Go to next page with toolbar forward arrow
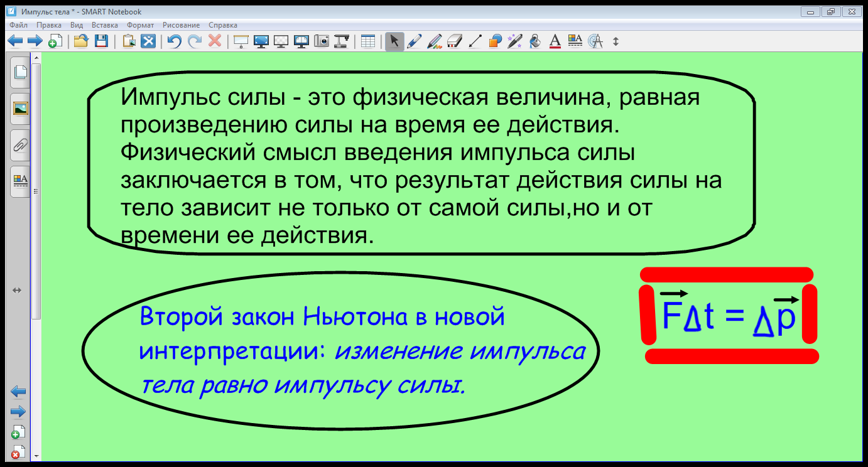Screen dimensions: 868x467 click(x=35, y=41)
